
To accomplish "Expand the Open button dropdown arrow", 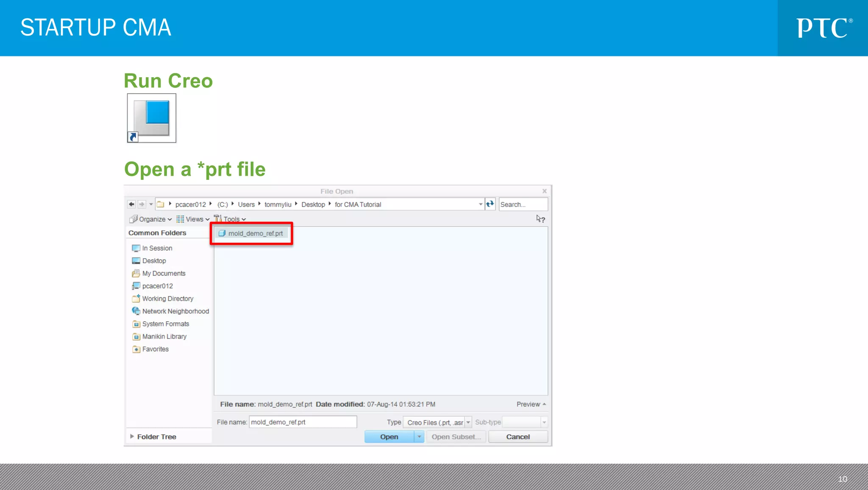I will pos(419,437).
